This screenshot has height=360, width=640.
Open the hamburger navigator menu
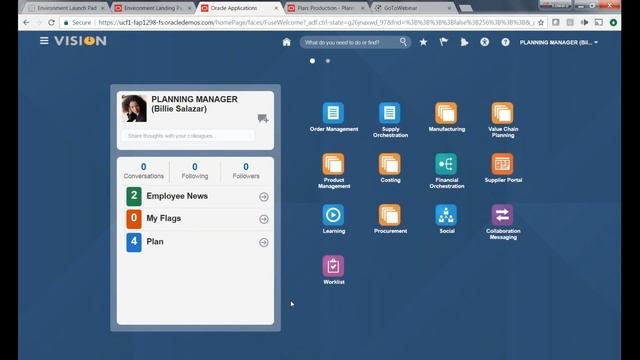click(x=44, y=41)
